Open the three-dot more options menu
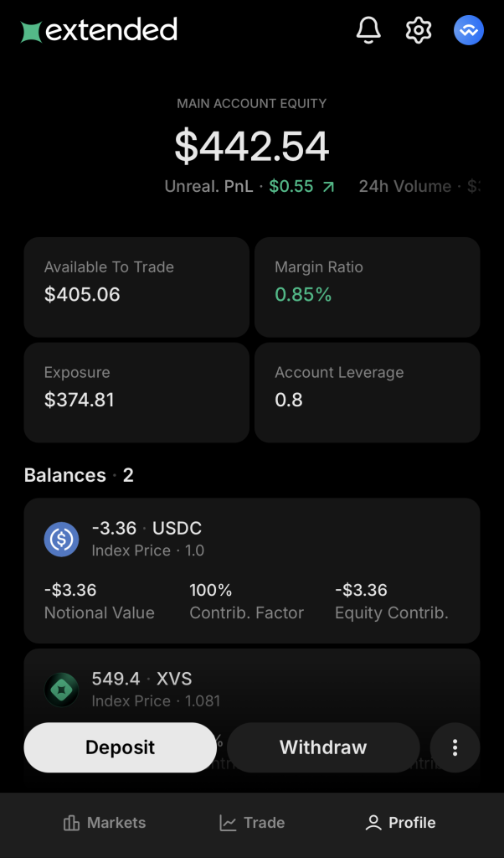Screen dimensions: 504x858 coord(455,747)
